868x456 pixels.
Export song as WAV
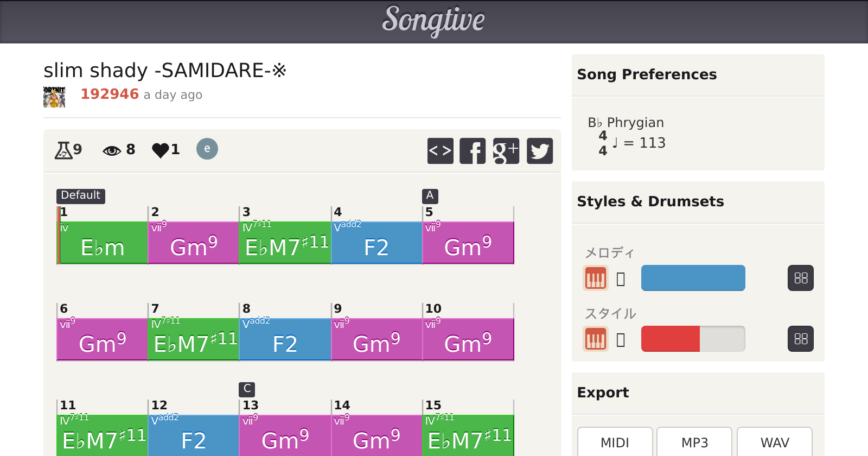(774, 442)
